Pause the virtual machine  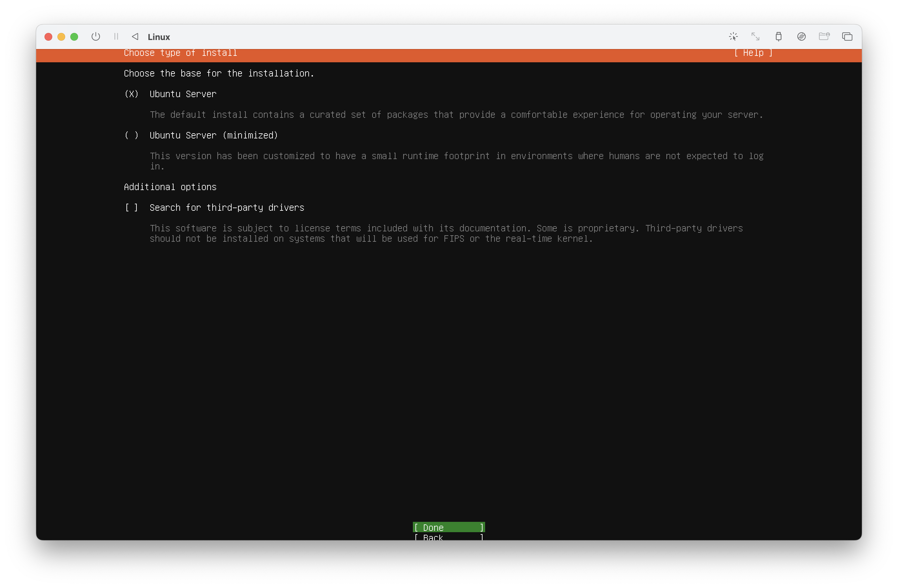pyautogui.click(x=116, y=36)
